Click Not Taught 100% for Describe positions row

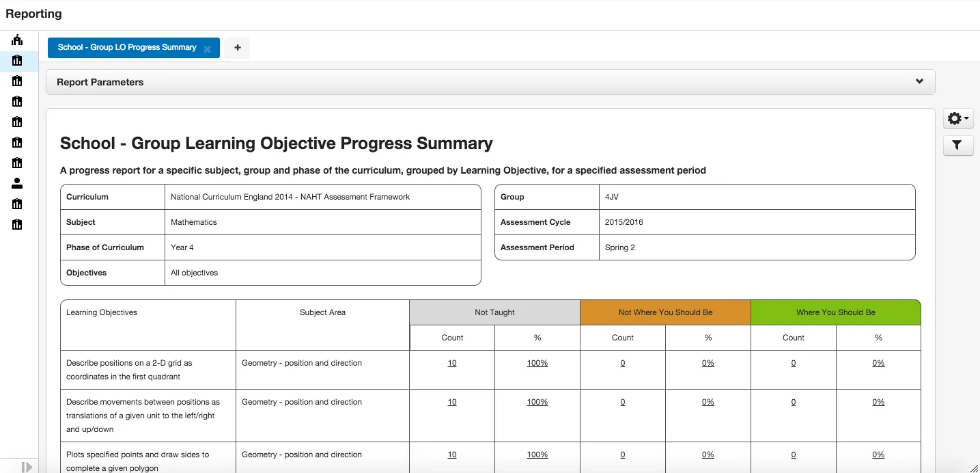point(537,363)
